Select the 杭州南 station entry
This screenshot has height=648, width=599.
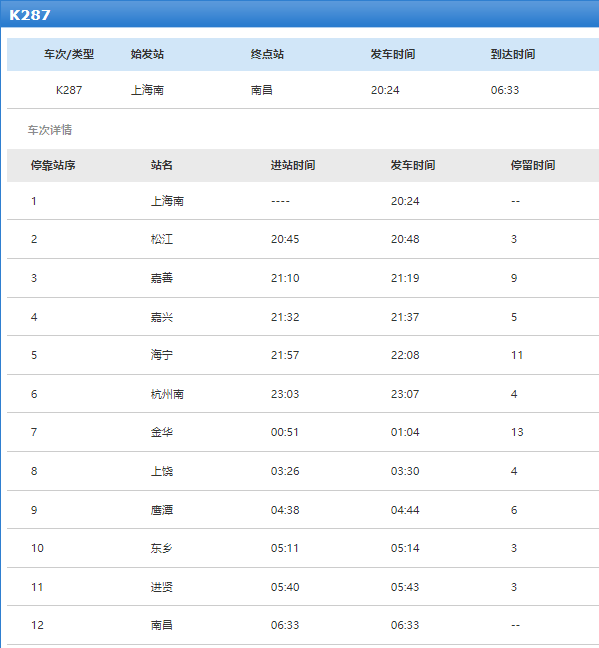(x=167, y=394)
